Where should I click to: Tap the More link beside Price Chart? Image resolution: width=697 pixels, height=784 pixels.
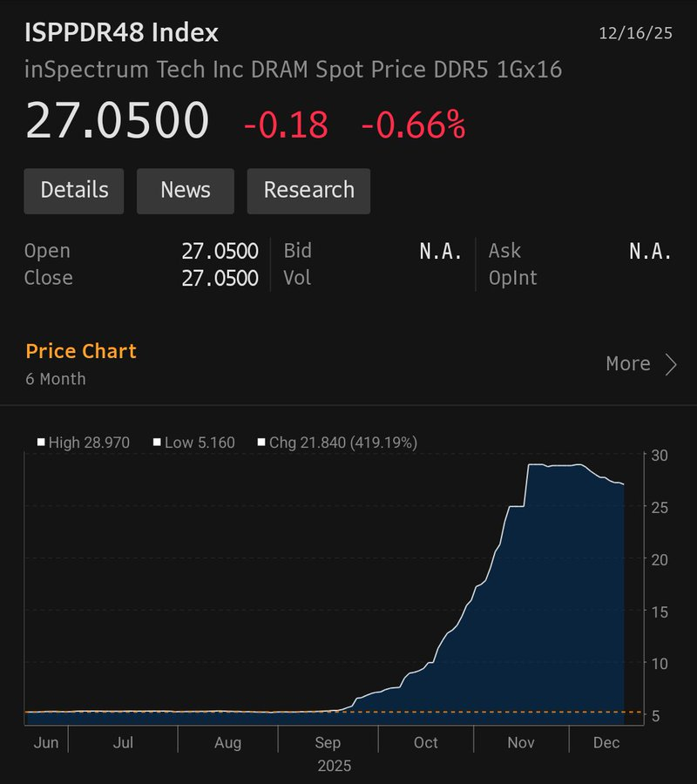pos(628,363)
